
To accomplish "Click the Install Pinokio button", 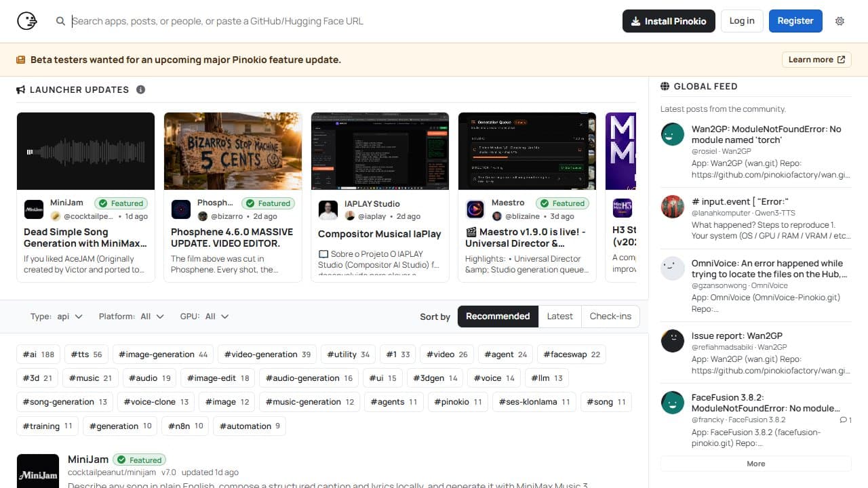I will pyautogui.click(x=669, y=21).
